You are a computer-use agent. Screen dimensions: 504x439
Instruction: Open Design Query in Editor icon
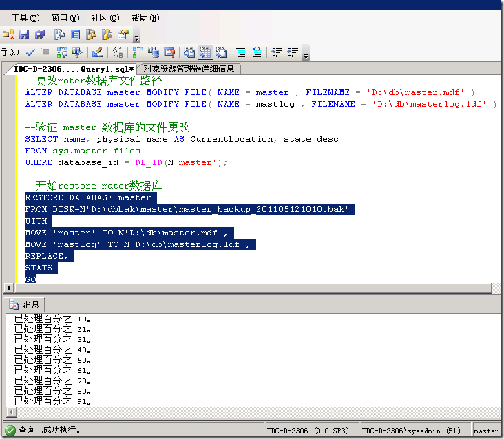97,52
